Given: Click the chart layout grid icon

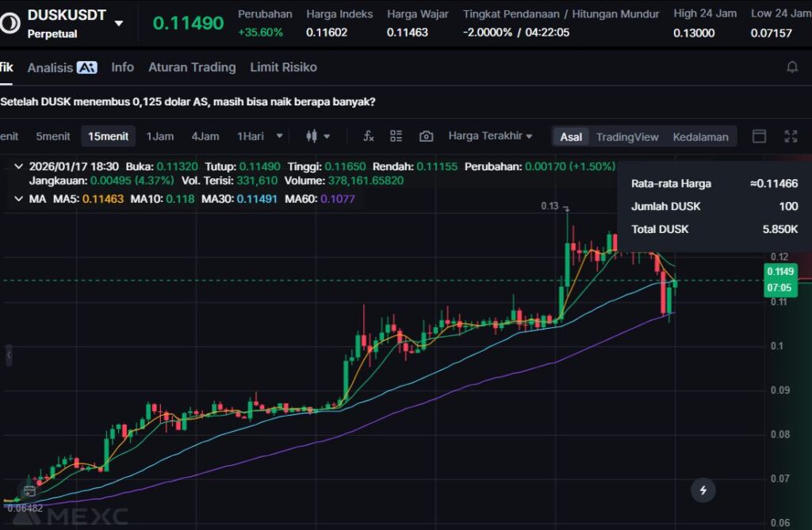Looking at the screenshot, I should pyautogui.click(x=396, y=136).
